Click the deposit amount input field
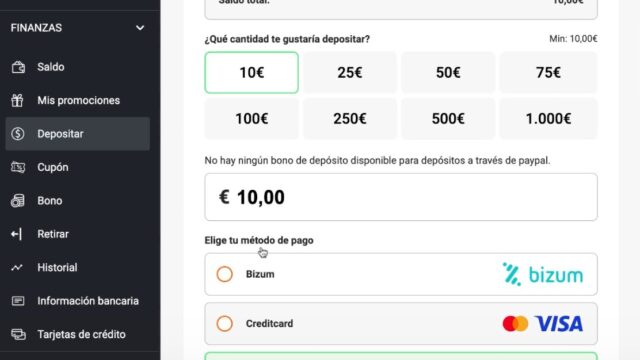Screen dimensions: 640x360 point(401,197)
